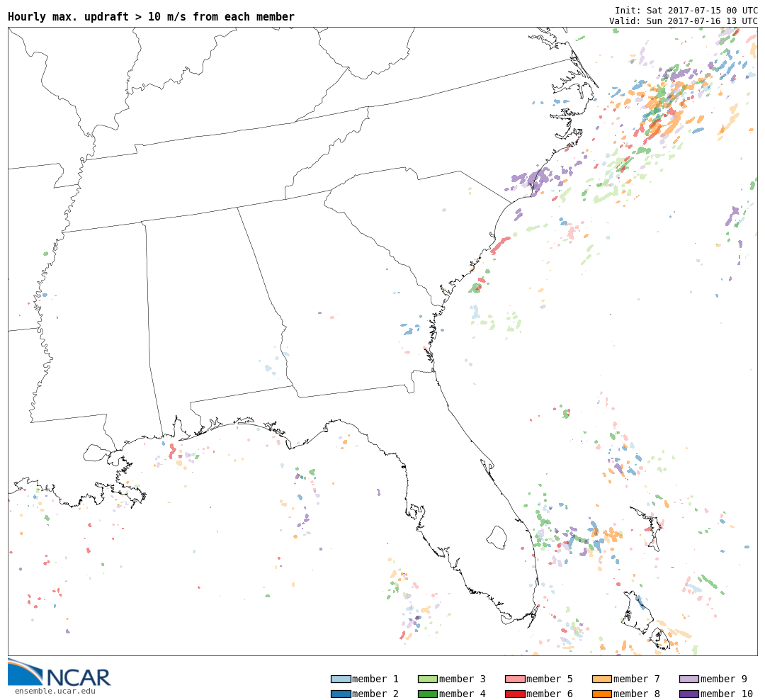Click the 'member 6' legend label
This screenshot has height=700, width=765.
pos(550,694)
